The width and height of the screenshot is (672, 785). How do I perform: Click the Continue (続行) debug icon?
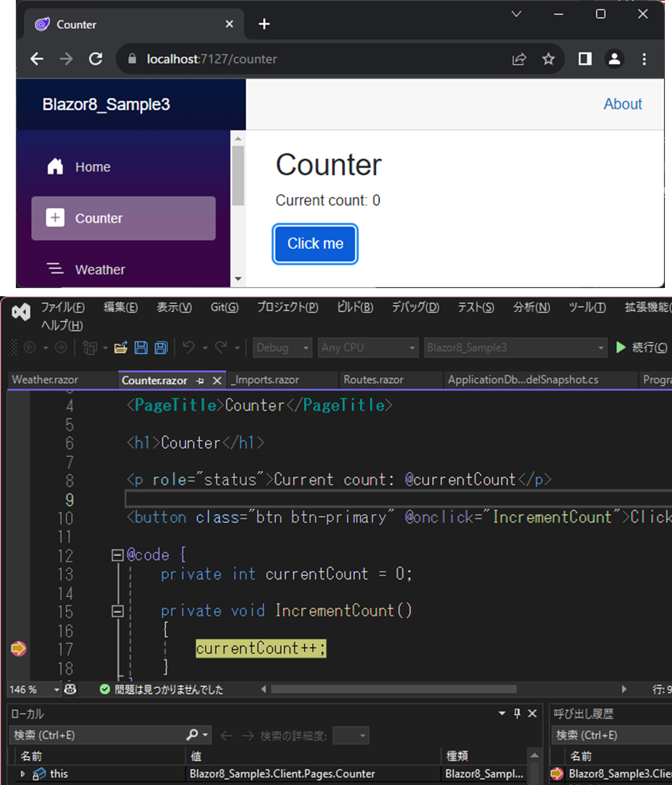coord(622,347)
